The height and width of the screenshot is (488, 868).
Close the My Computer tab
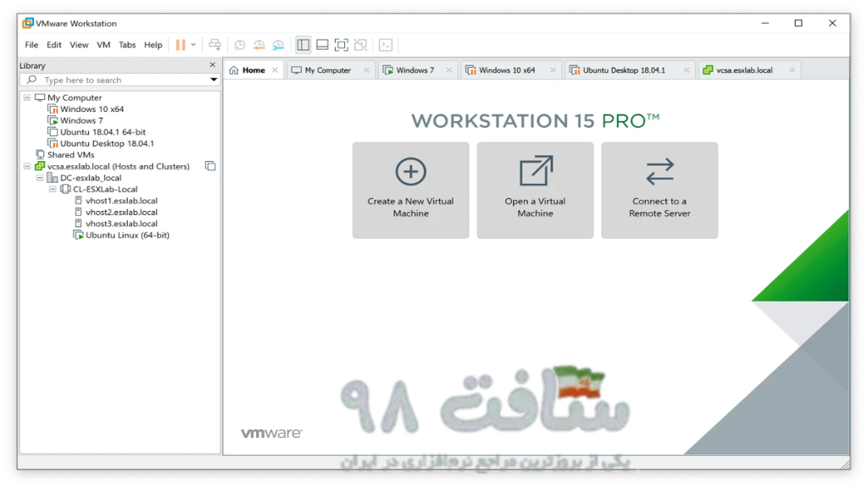click(x=366, y=70)
